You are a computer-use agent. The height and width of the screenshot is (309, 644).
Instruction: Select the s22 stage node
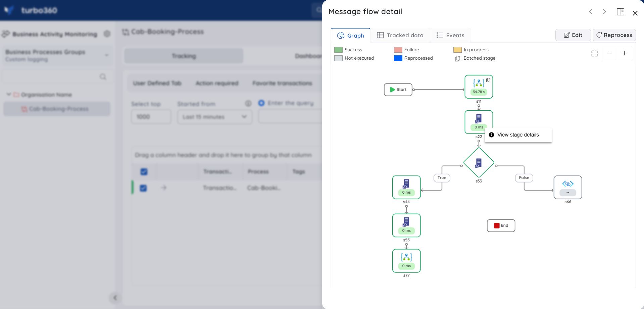tap(479, 122)
